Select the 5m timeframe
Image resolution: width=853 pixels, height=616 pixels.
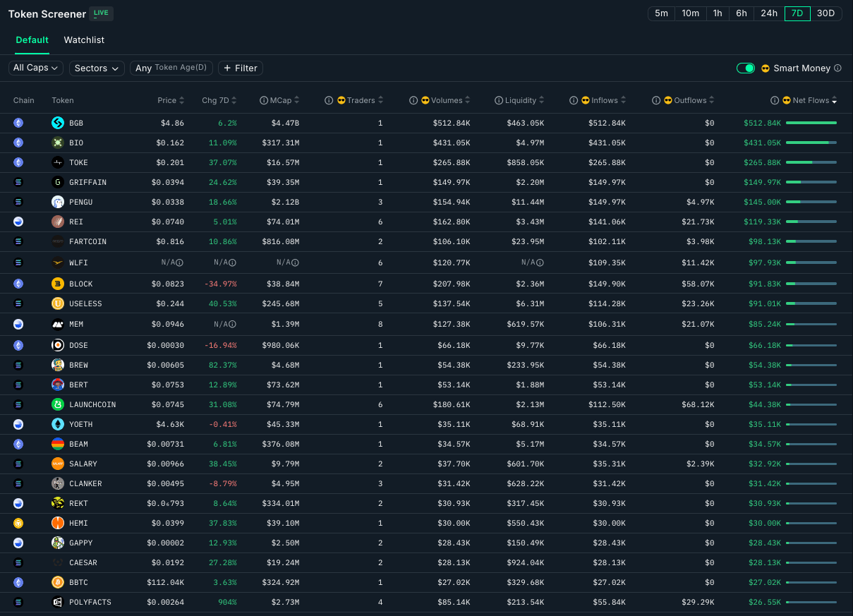661,13
